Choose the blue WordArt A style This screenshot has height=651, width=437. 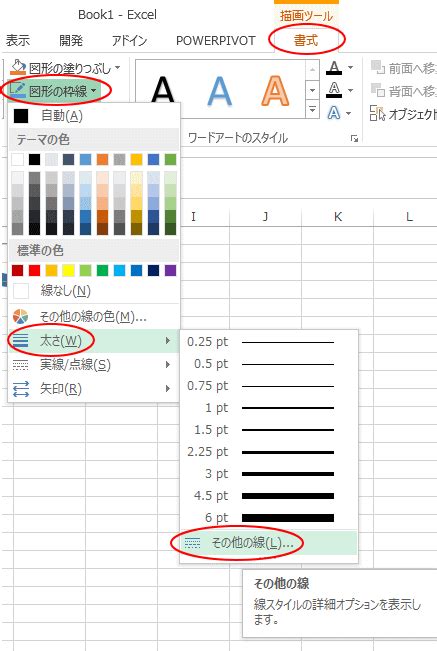click(x=219, y=91)
